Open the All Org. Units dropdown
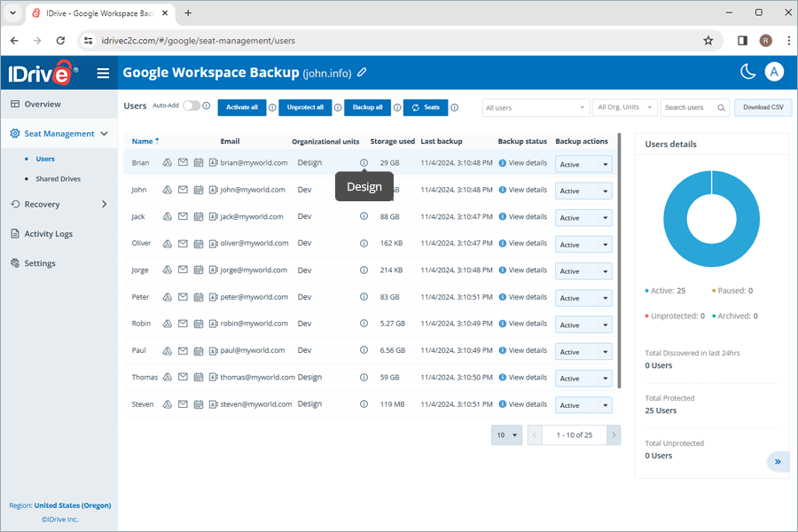The width and height of the screenshot is (798, 532). tap(625, 108)
